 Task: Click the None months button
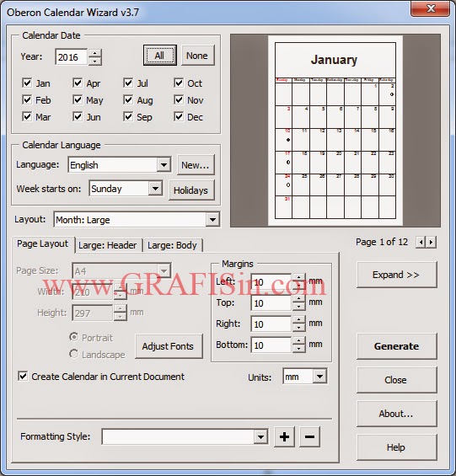(x=197, y=56)
